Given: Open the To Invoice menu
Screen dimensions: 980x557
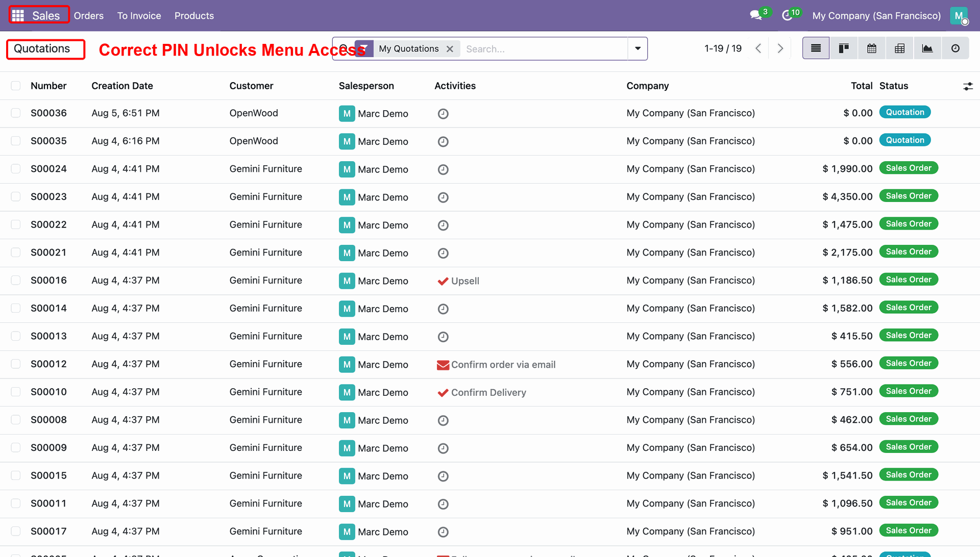Looking at the screenshot, I should 139,16.
